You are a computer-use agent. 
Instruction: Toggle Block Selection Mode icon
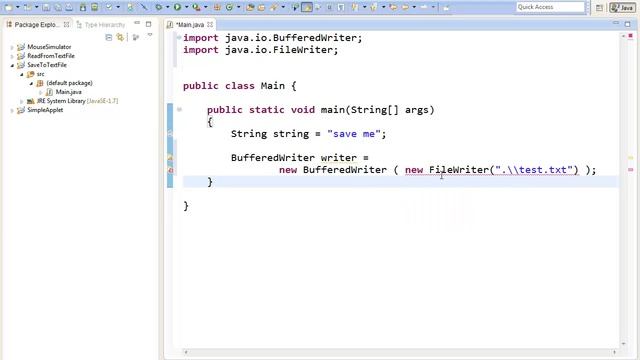[329, 7]
